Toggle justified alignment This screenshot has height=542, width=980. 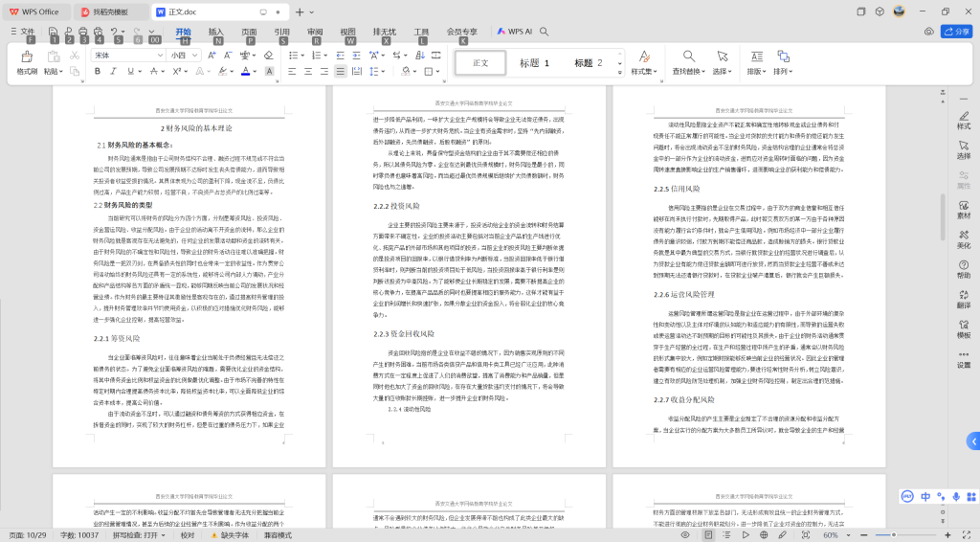(340, 72)
